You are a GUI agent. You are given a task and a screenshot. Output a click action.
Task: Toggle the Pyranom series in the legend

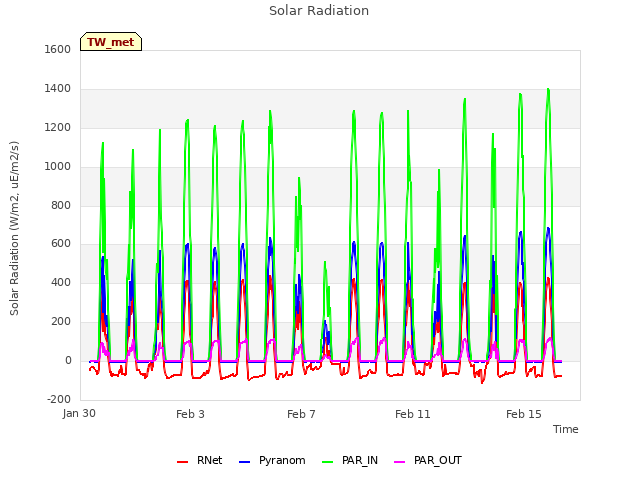(x=272, y=460)
